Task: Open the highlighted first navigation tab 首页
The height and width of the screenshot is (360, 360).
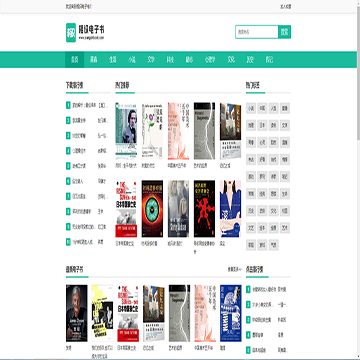Action: 74,60
